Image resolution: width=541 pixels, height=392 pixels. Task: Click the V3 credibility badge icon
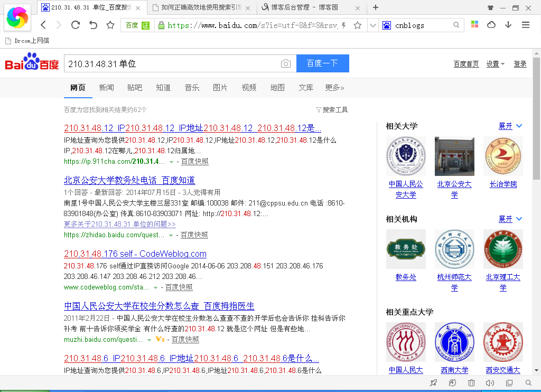[x=160, y=339]
